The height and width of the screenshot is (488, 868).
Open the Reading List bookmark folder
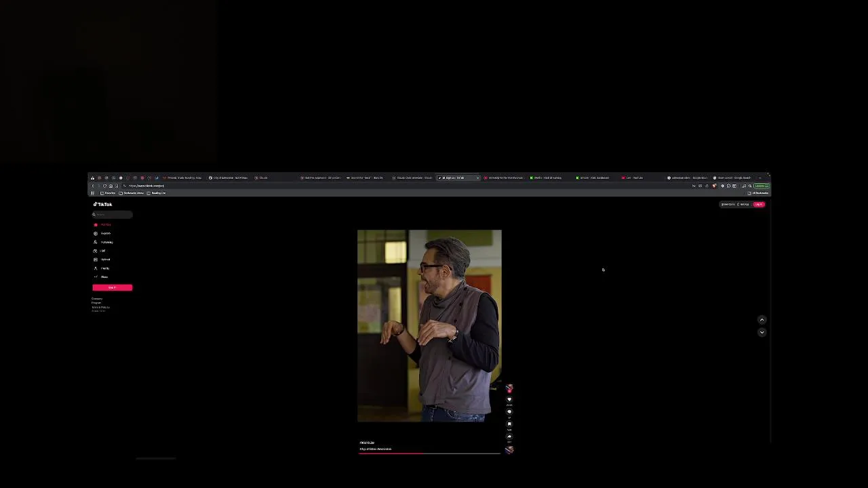click(157, 192)
